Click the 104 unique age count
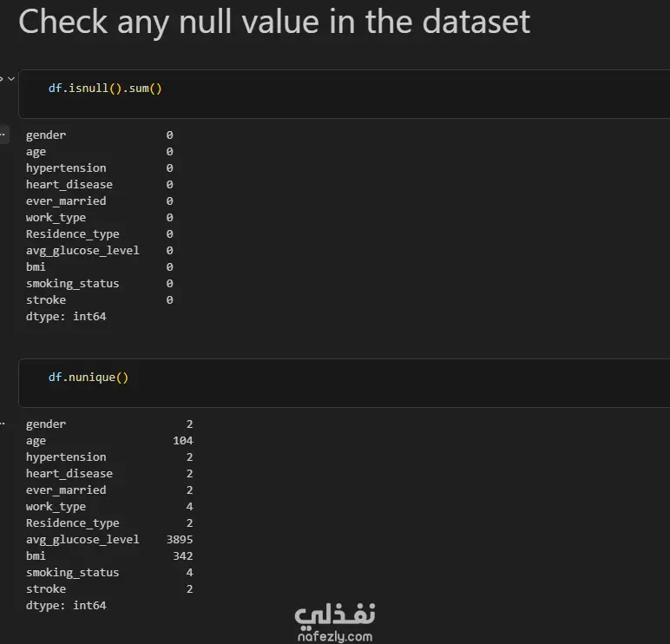The height and width of the screenshot is (644, 670). point(183,440)
